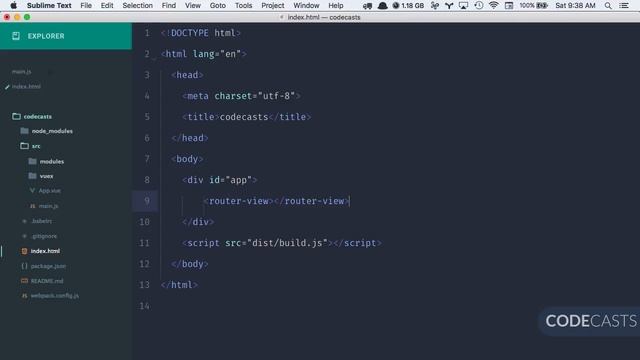Click the codecasts root folder icon
This screenshot has height=360, width=640.
point(16,116)
